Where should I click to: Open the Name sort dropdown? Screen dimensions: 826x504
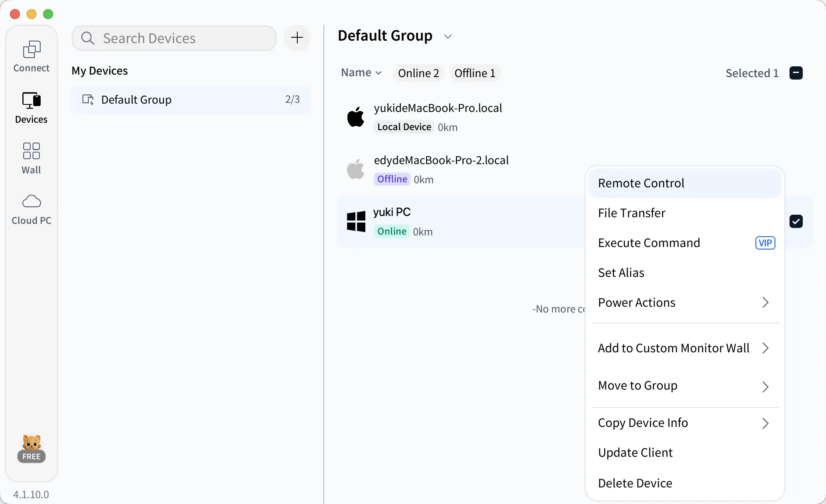click(361, 73)
